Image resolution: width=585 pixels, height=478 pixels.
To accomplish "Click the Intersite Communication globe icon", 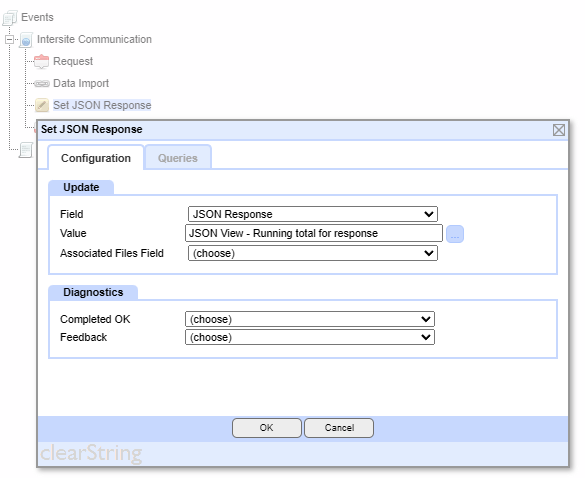I will pyautogui.click(x=26, y=40).
